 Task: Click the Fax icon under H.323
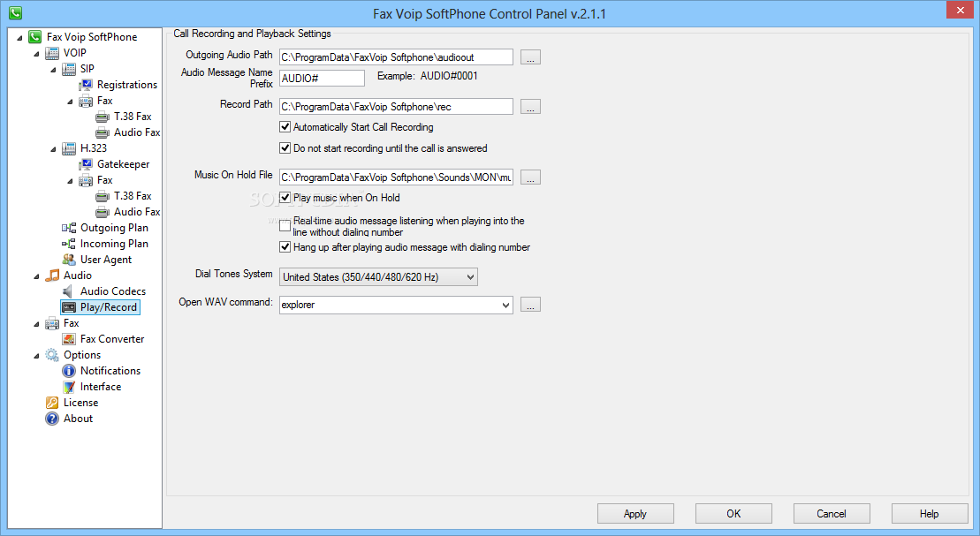(86, 180)
